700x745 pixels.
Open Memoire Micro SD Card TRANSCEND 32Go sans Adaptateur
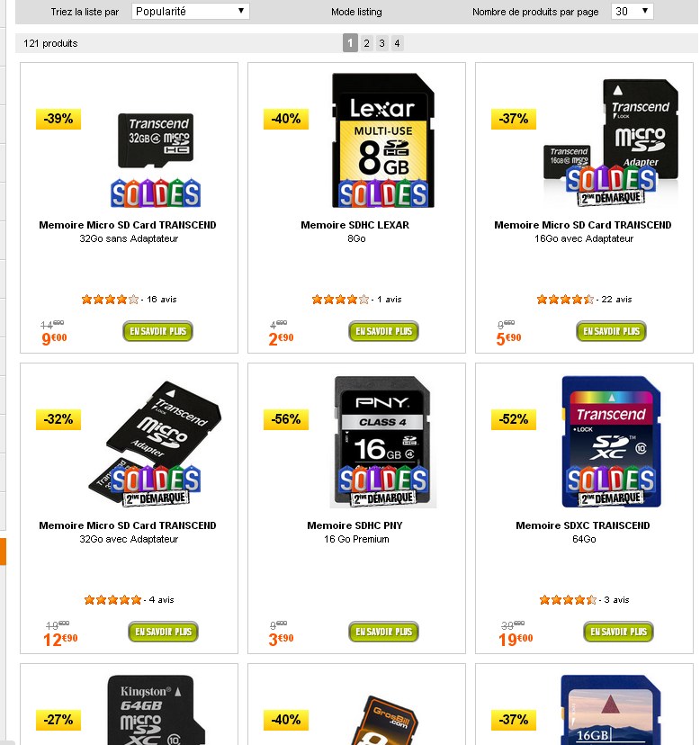point(128,231)
